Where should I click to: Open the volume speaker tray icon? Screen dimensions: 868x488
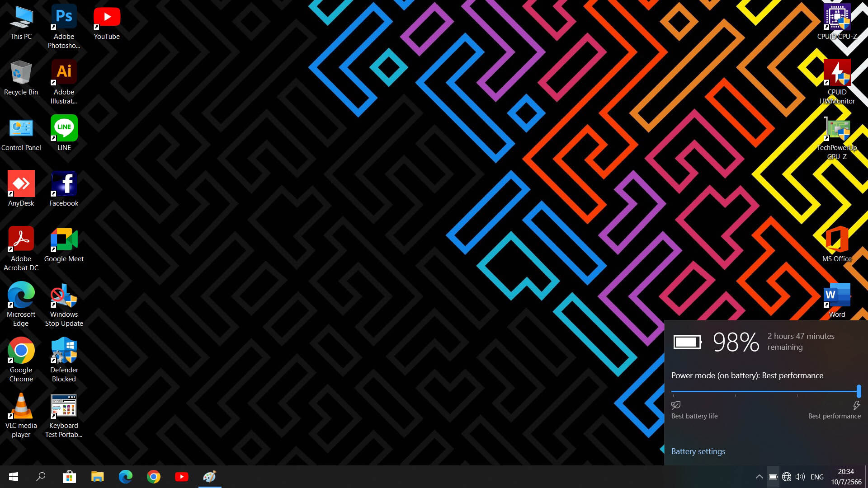[x=800, y=477]
